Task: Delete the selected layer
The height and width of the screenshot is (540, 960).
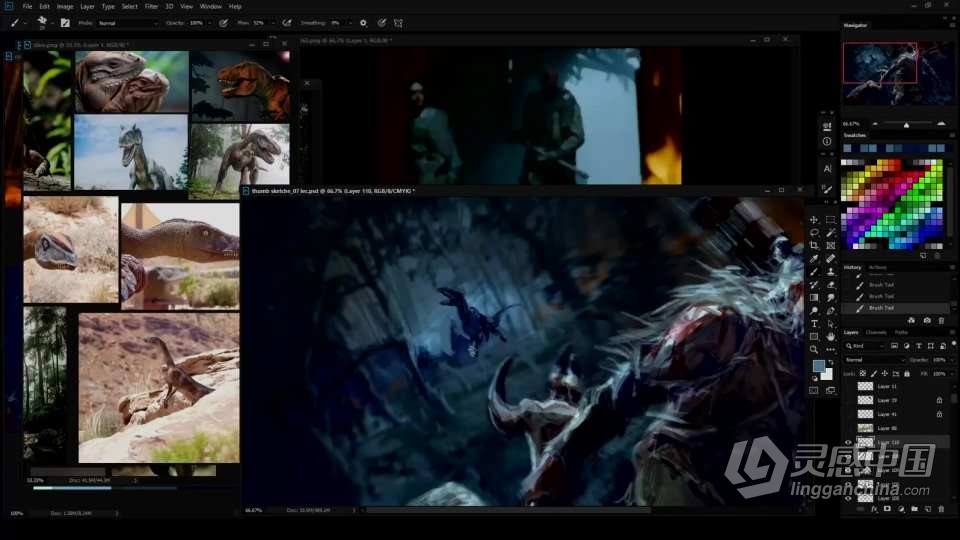Action: tap(941, 509)
